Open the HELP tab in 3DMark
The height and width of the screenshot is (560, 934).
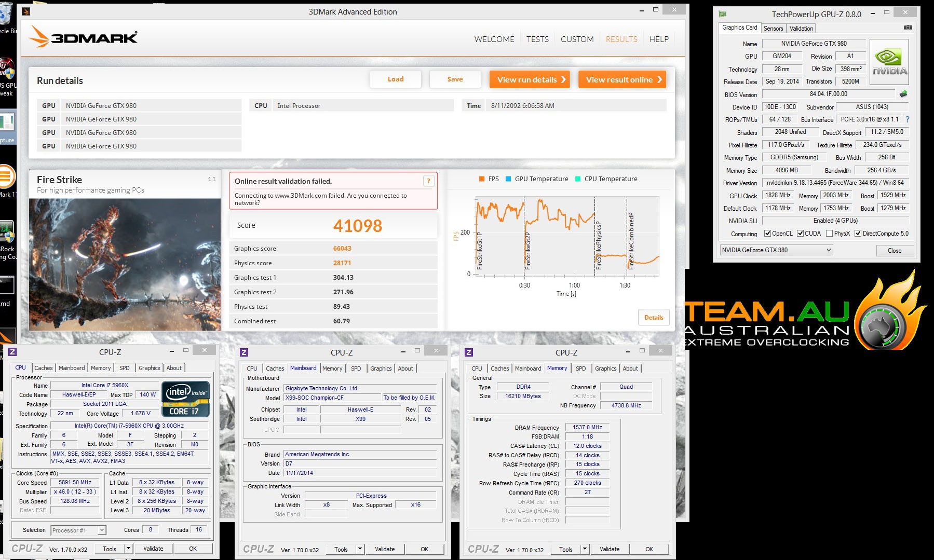point(659,39)
